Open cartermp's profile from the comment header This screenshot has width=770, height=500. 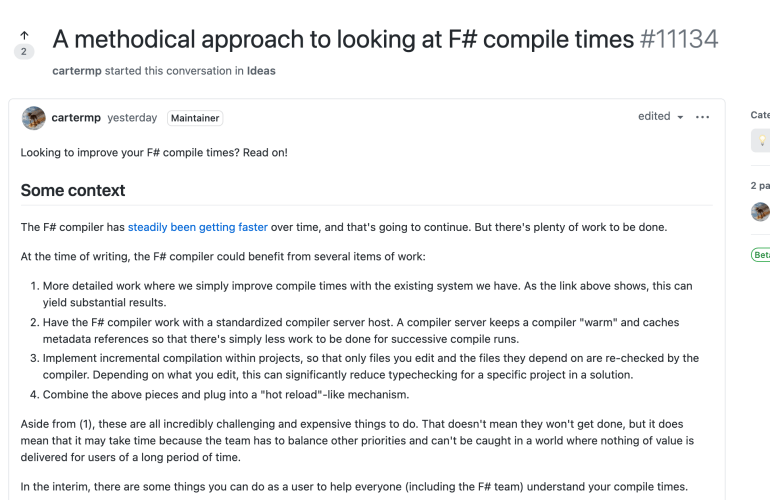[x=76, y=118]
